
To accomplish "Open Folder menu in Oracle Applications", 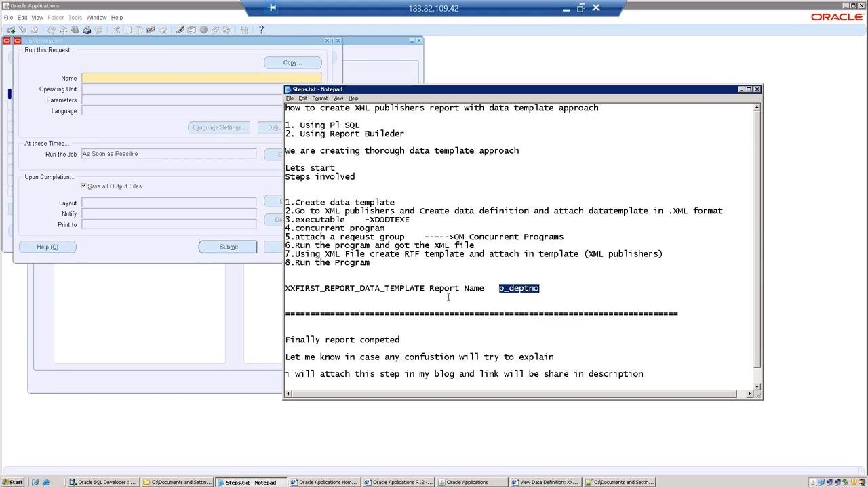I will (x=56, y=18).
